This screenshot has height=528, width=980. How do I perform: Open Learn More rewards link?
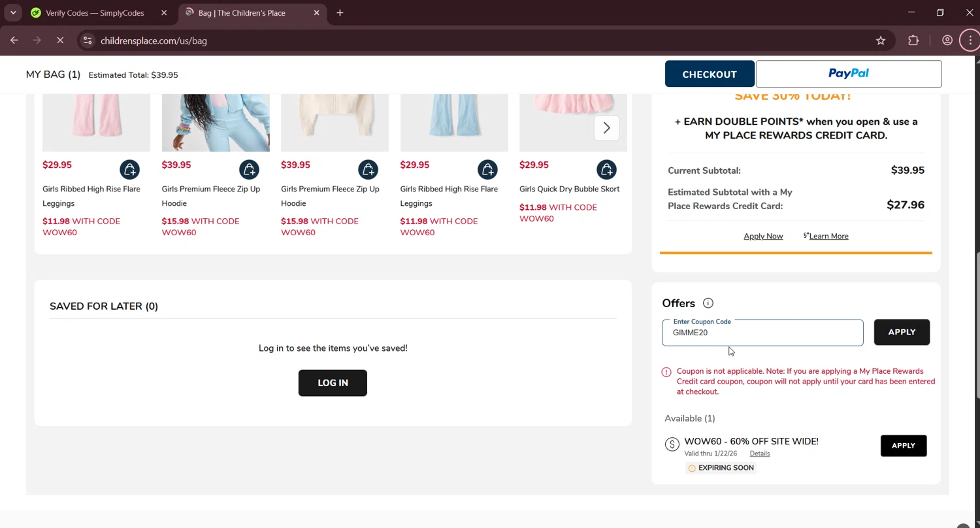click(828, 236)
